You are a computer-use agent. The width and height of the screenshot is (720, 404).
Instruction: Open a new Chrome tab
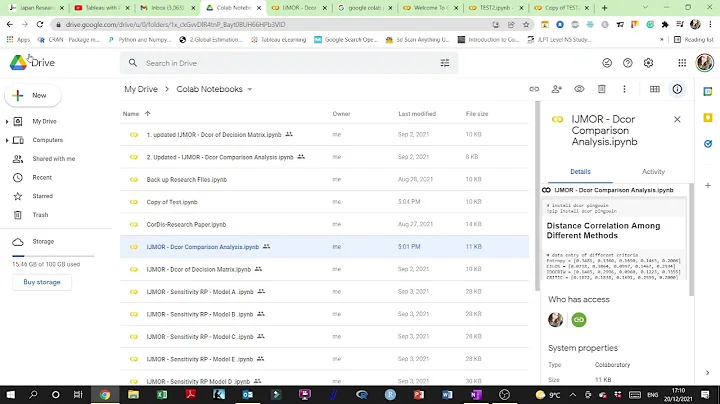click(x=604, y=8)
